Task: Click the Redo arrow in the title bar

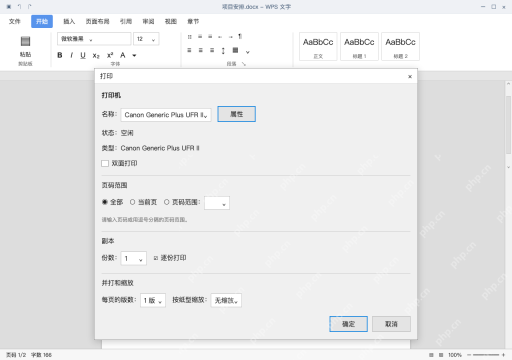Action: [30, 7]
